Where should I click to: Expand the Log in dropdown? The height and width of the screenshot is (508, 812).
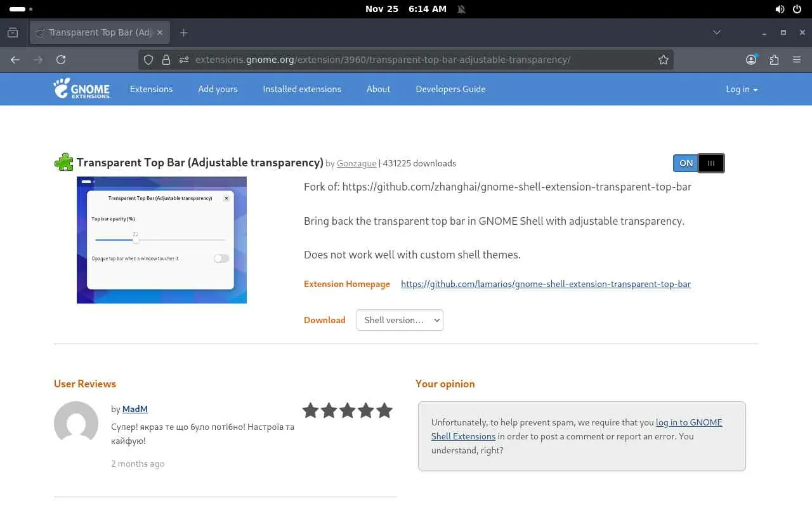[742, 89]
